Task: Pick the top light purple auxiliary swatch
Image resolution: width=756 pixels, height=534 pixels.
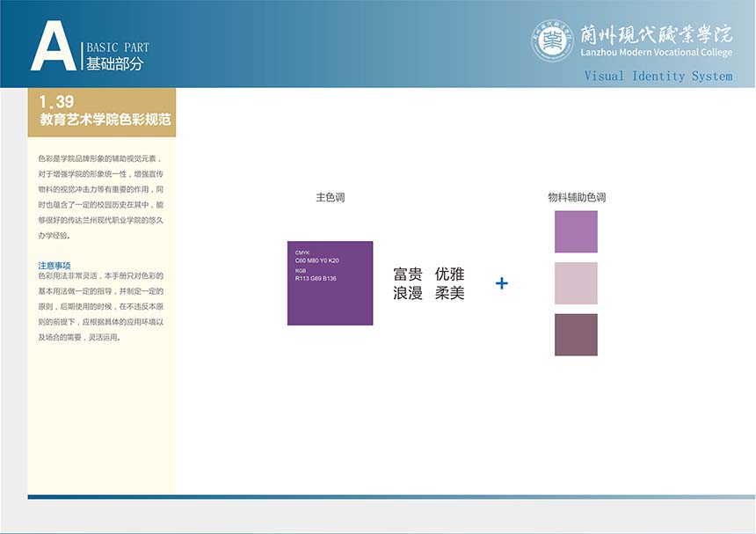Action: pos(576,232)
